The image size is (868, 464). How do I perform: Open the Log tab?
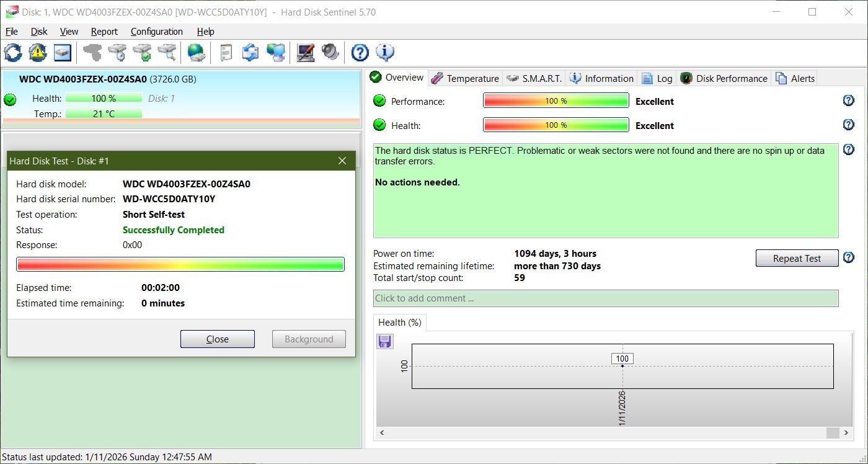(x=657, y=78)
